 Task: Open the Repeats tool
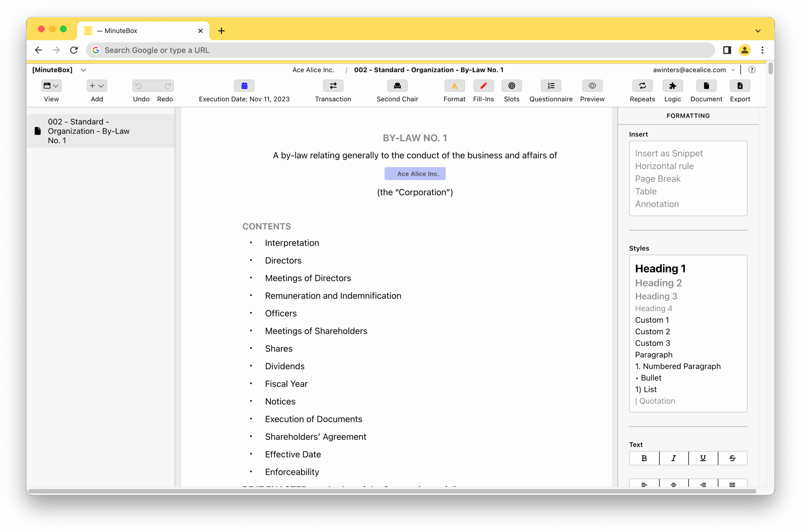click(x=642, y=86)
